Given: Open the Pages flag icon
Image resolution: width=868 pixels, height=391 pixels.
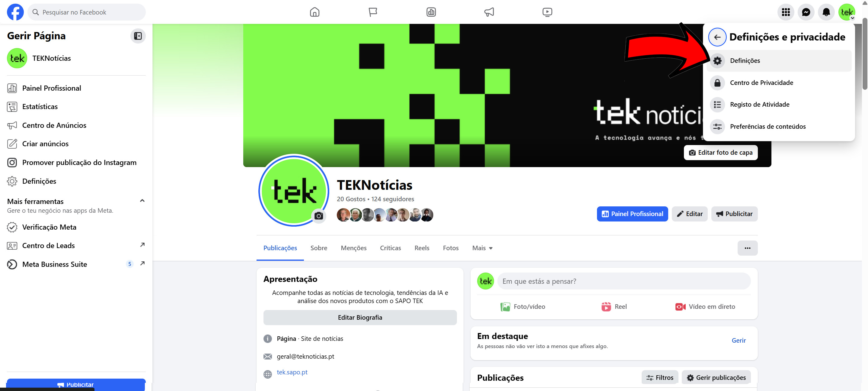Looking at the screenshot, I should (x=373, y=12).
